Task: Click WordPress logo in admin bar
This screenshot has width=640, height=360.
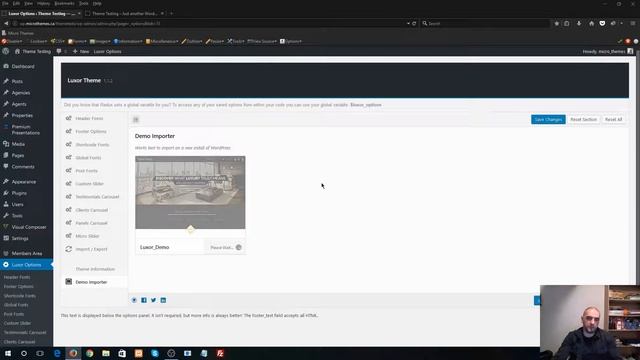Action: [6, 51]
